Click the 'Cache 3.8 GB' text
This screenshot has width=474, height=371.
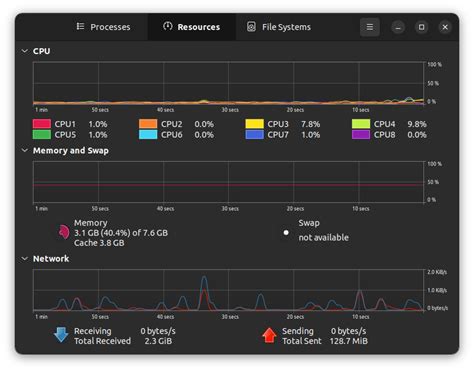[x=99, y=243]
